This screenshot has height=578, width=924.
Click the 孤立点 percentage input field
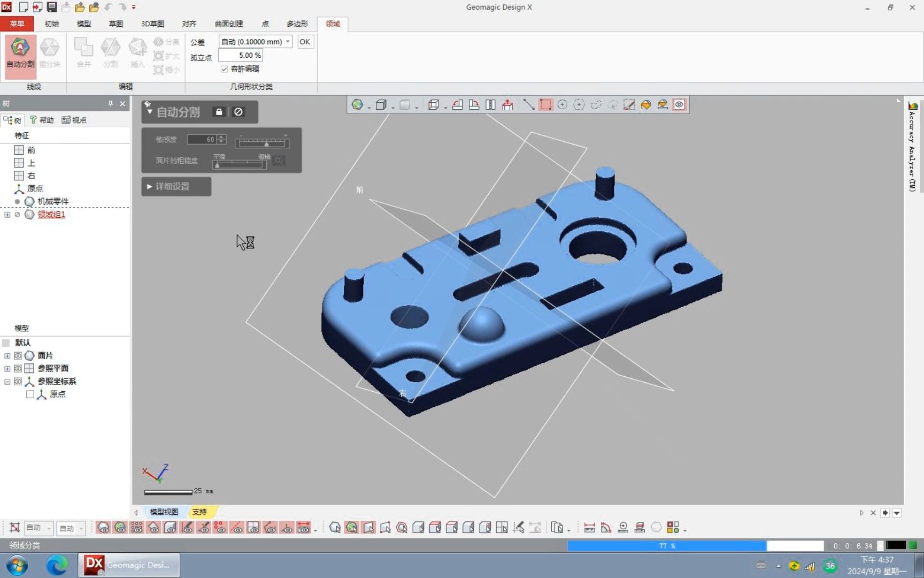(x=241, y=55)
